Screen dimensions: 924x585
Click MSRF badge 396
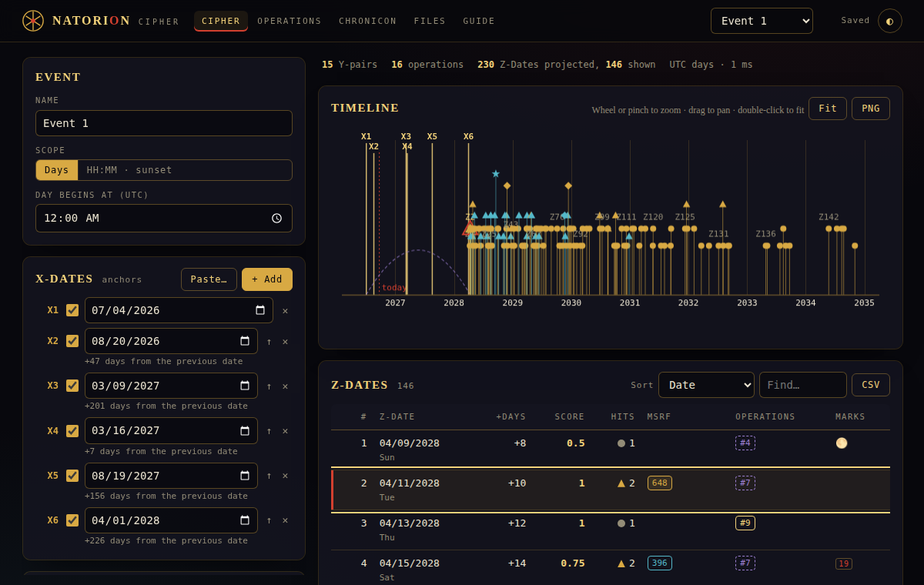click(x=660, y=563)
